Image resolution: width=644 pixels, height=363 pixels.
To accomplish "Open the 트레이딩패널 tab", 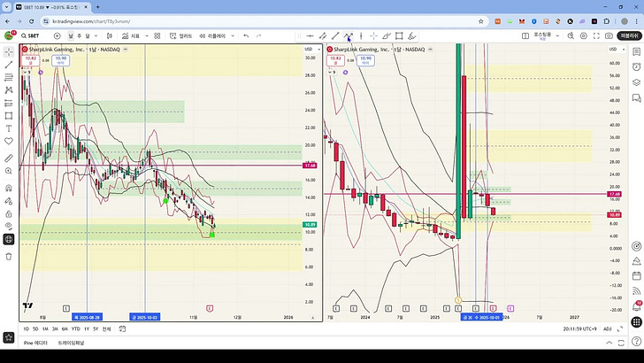I will tap(71, 343).
